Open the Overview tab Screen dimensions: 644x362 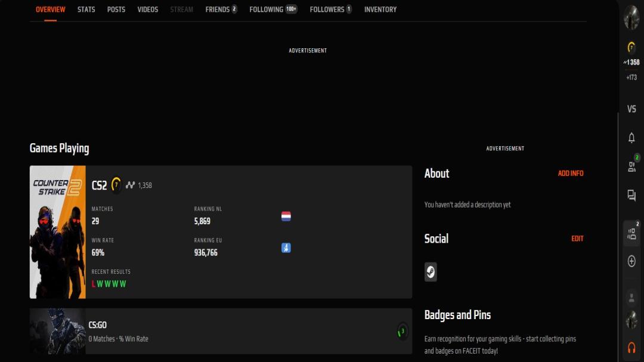pyautogui.click(x=50, y=10)
